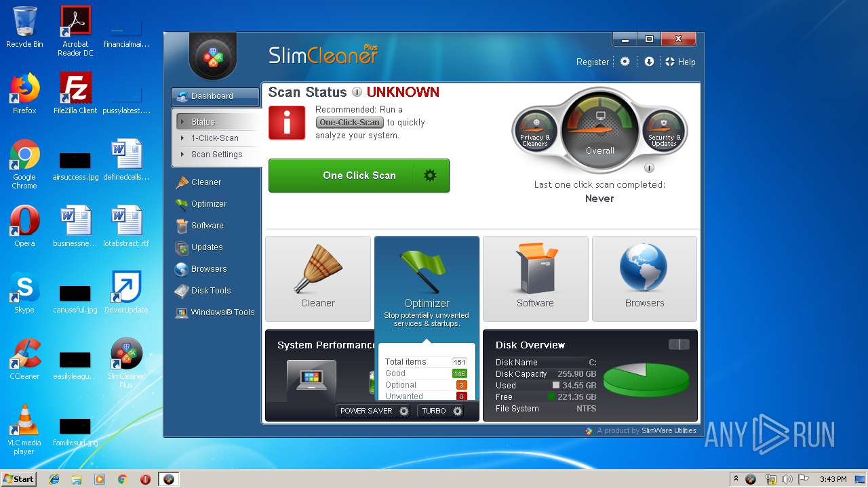Click the Good count 146
Image resolution: width=868 pixels, height=488 pixels.
459,374
